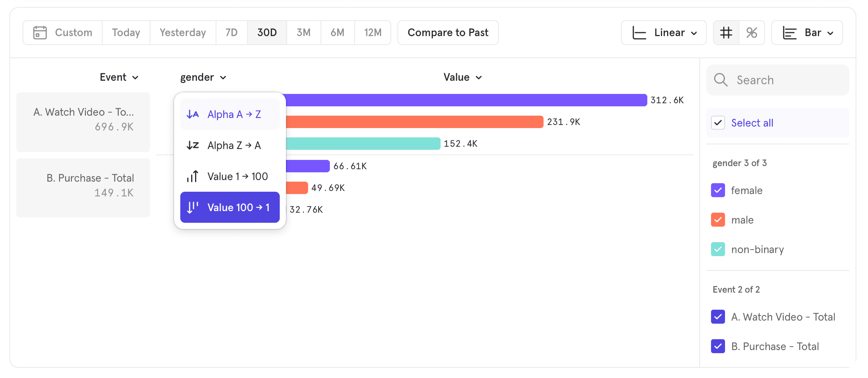Select the number formatting (#) icon
Image resolution: width=868 pixels, height=378 pixels.
point(726,33)
